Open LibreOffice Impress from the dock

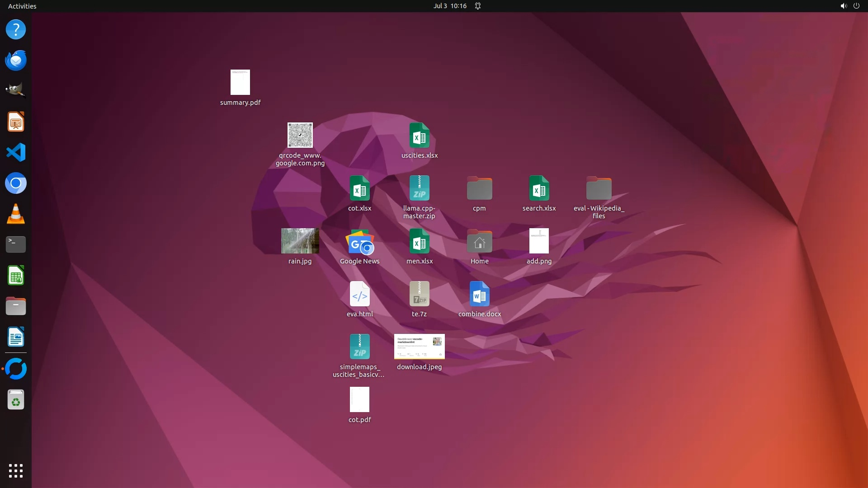16,122
